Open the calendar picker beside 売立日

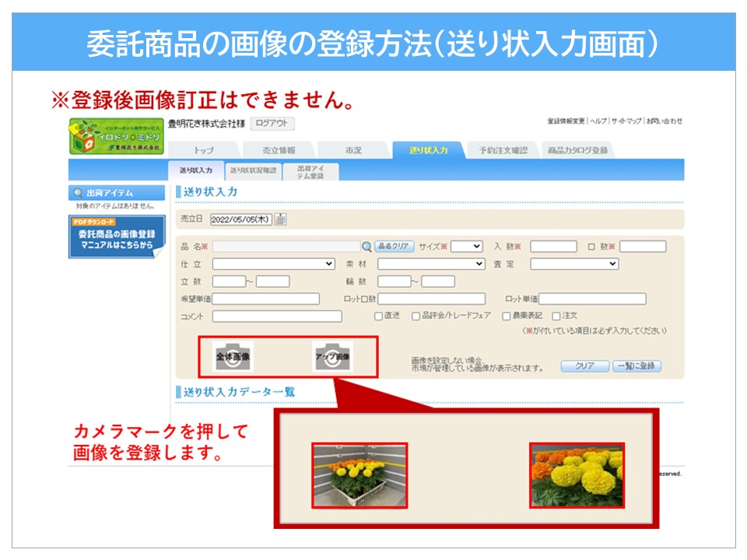[x=280, y=219]
